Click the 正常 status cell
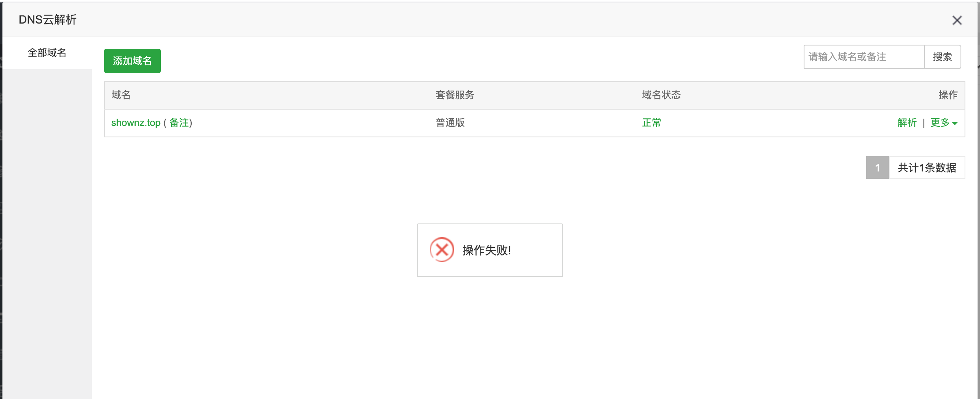 coord(652,123)
